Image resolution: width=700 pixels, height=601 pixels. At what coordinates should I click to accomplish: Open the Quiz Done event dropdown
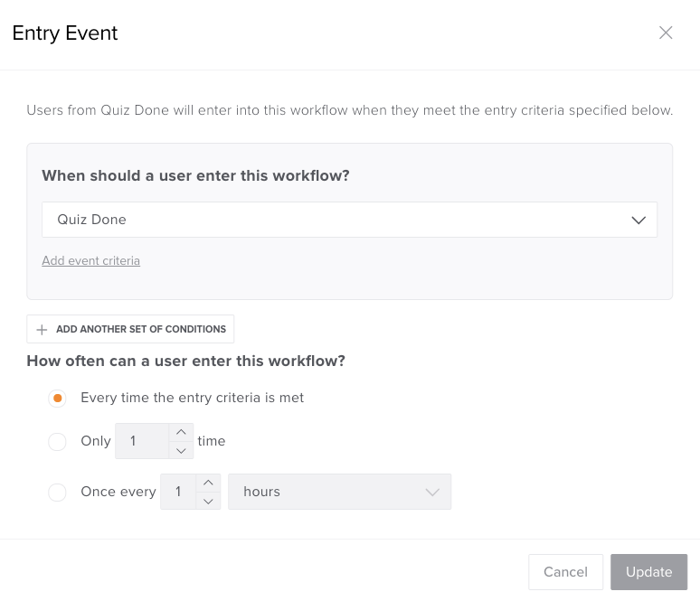[x=349, y=220]
